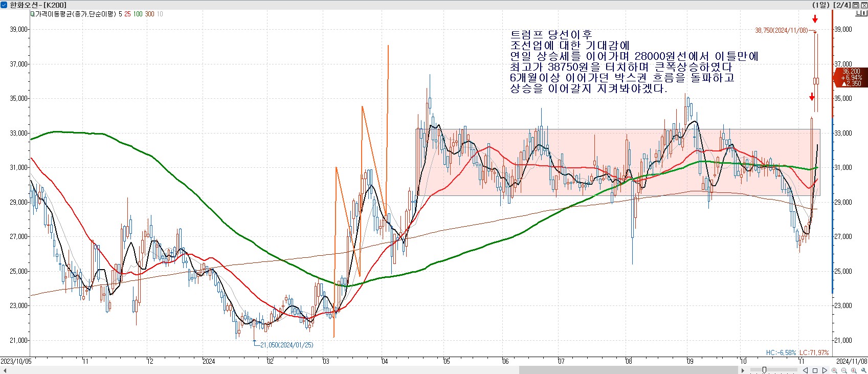Click the 한화오션-[K200] title text

pyautogui.click(x=38, y=5)
